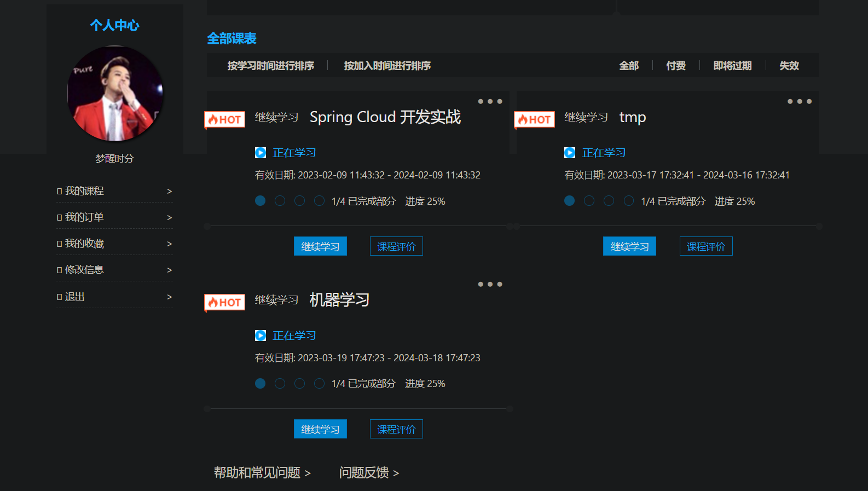The image size is (868, 491).
Task: Click 继续学习 button for tmp course
Action: [630, 246]
